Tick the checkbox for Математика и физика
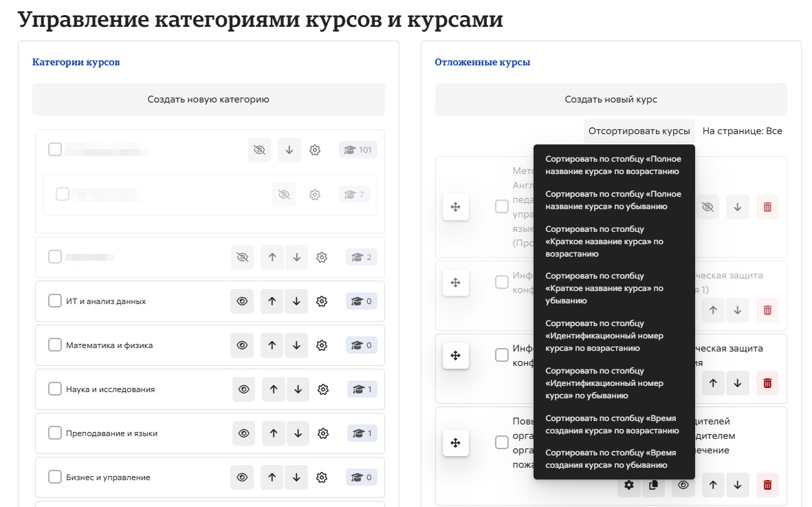This screenshot has height=507, width=812. tap(55, 345)
